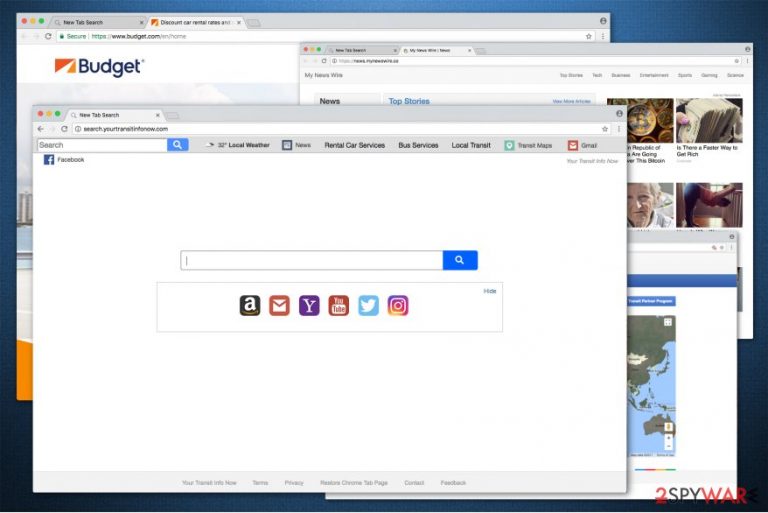Click View More Articles link
The width and height of the screenshot is (768, 513).
pos(571,101)
